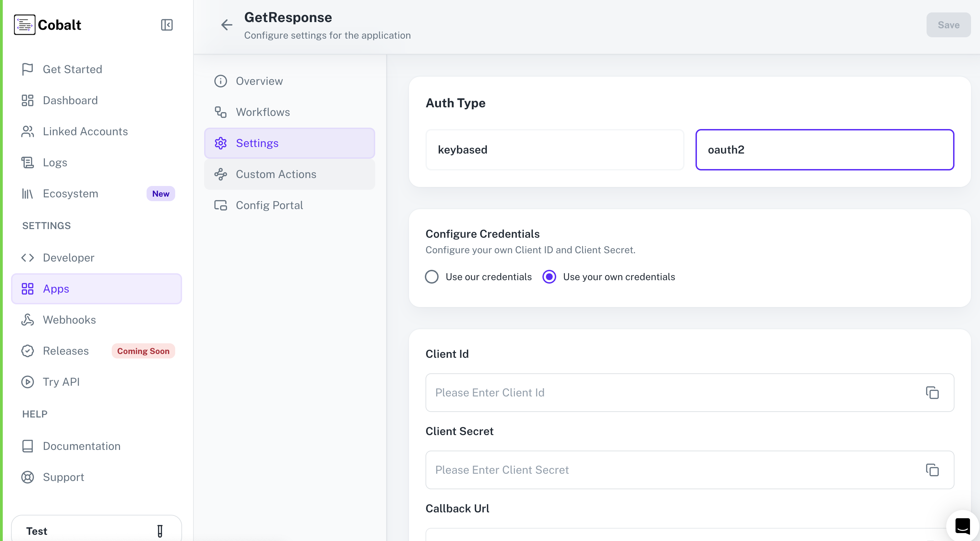
Task: Copy the Client Secret using the copy icon
Action: pos(932,470)
